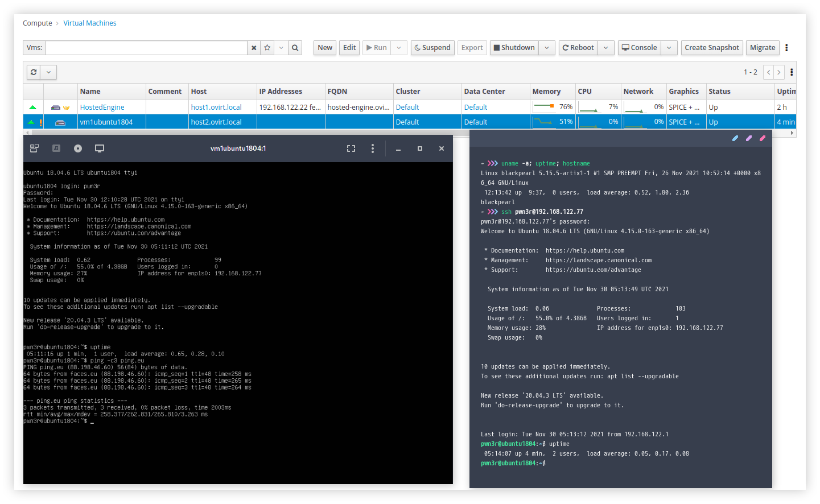Click the Suspend button
This screenshot has width=820, height=504.
(x=432, y=48)
